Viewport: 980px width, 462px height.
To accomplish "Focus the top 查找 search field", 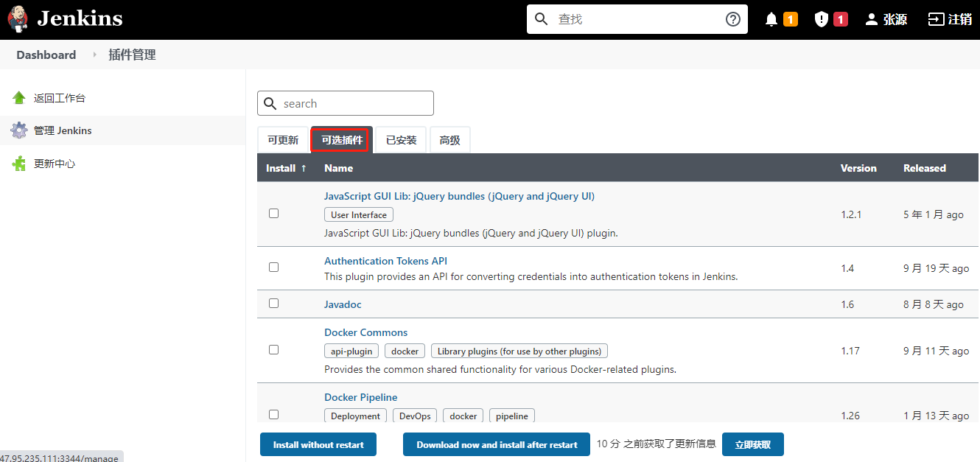I will point(637,19).
